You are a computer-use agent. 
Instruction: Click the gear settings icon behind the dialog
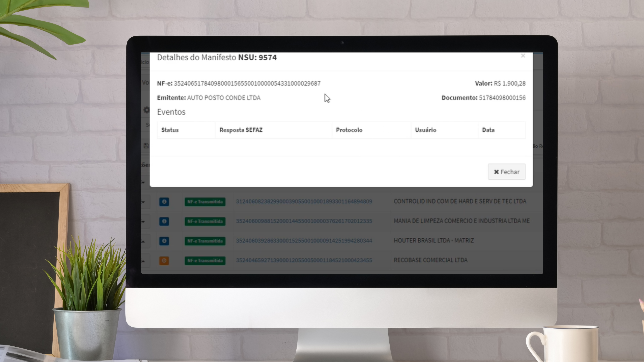[x=146, y=110]
